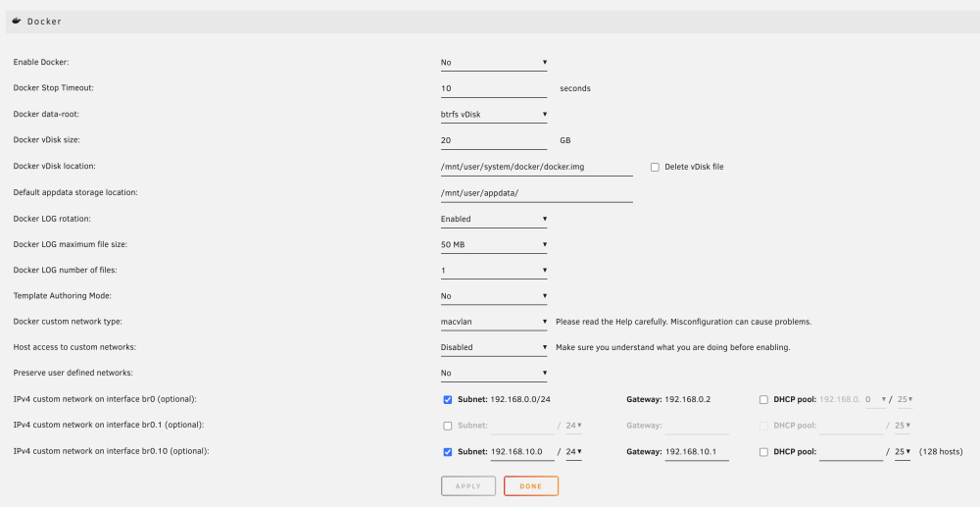Click the br0.10 Gateway address field
The image size is (980, 507).
tap(697, 452)
